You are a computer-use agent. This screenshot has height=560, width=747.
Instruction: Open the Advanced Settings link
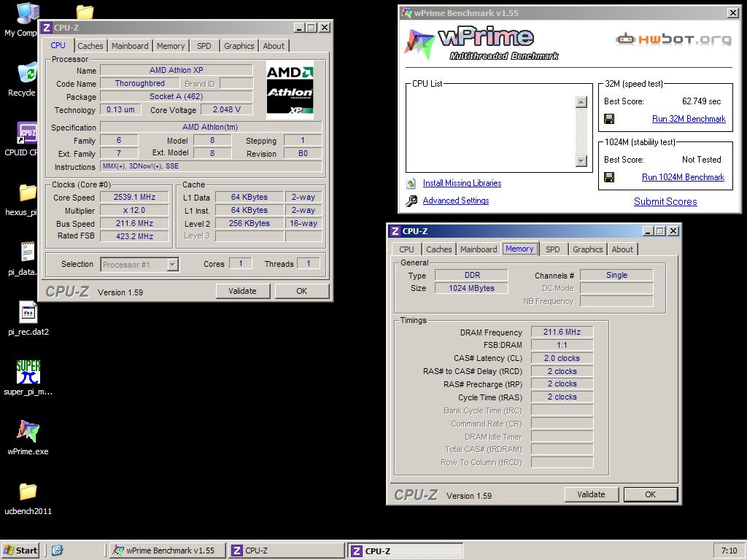(x=455, y=201)
